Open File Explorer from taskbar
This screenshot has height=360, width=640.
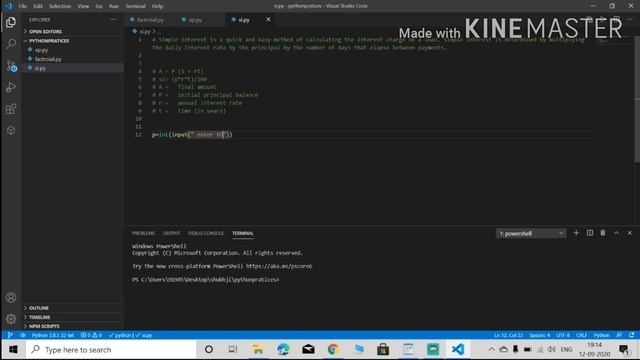tap(258, 350)
